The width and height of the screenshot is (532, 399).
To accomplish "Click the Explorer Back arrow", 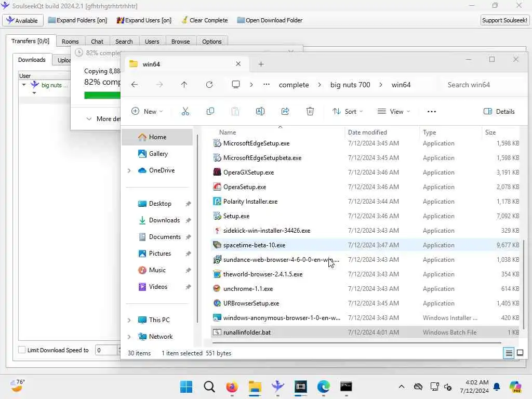I will point(135,85).
